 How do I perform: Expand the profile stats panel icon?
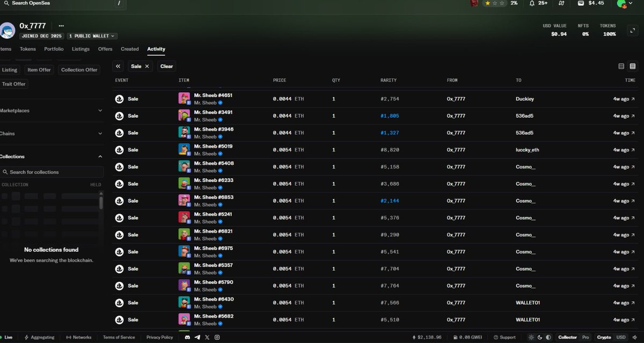pos(632,32)
